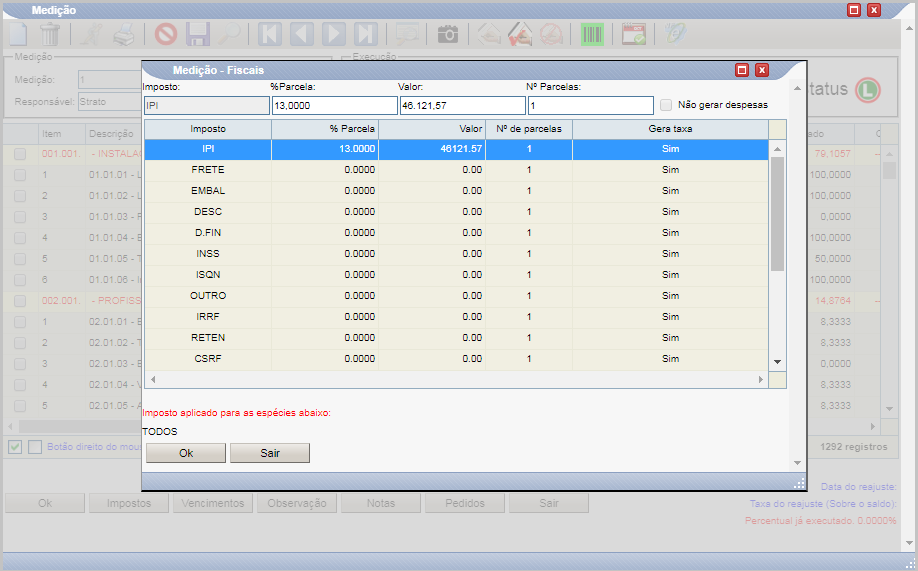The height and width of the screenshot is (571, 918).
Task: Click the Valor column header in grid
Action: pyautogui.click(x=432, y=129)
